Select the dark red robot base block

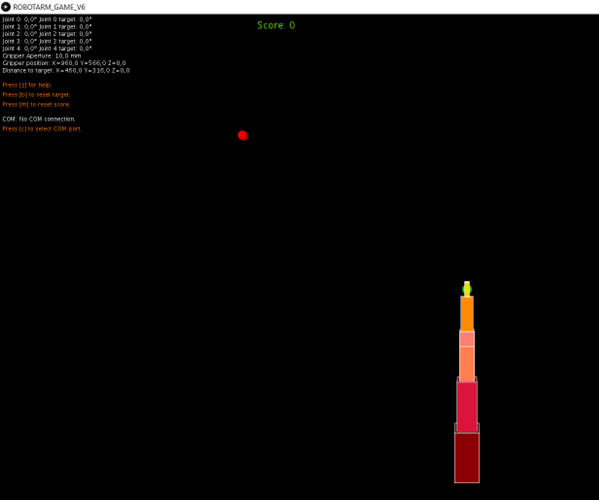point(467,458)
